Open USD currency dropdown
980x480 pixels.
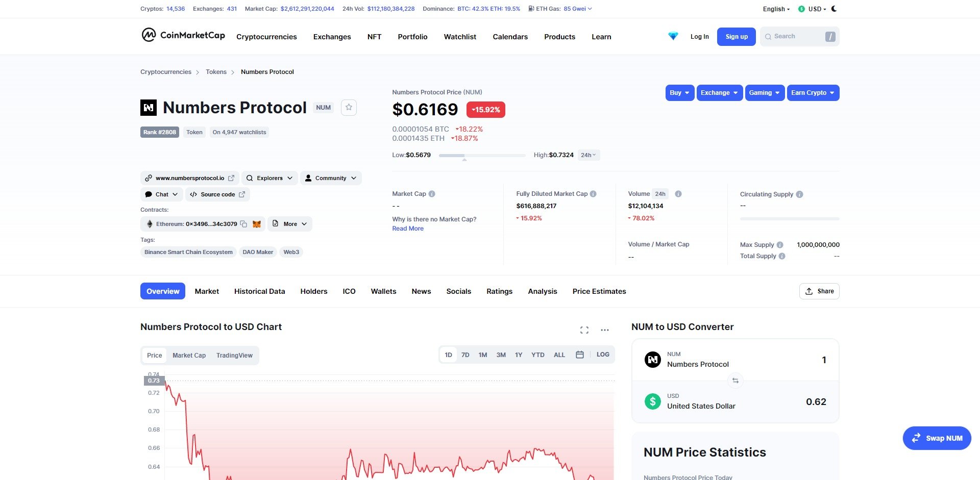(812, 9)
